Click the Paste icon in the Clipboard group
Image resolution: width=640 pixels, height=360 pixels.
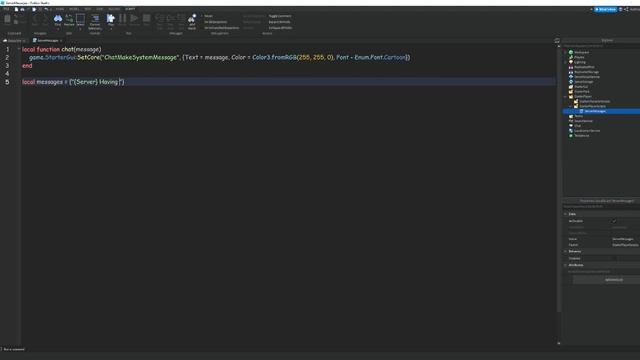pos(7,19)
